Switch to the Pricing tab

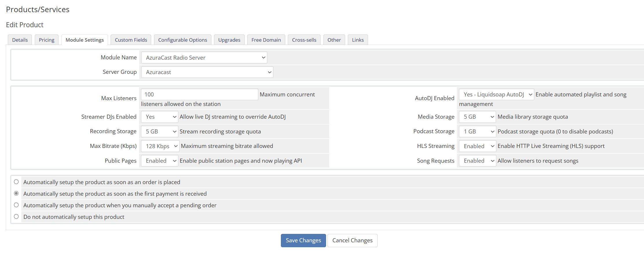point(47,40)
